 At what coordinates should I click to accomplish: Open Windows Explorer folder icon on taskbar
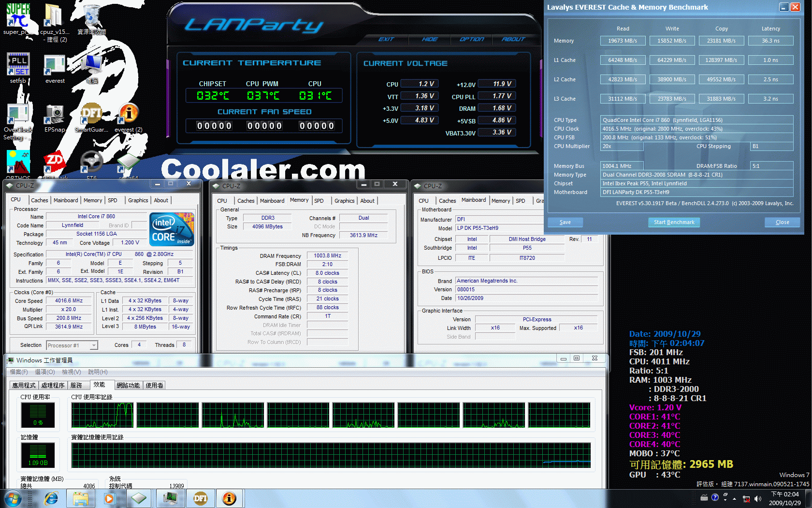pyautogui.click(x=80, y=498)
